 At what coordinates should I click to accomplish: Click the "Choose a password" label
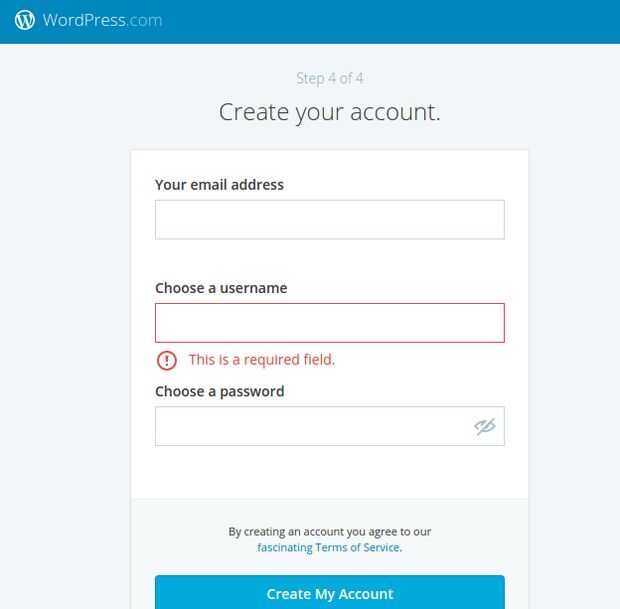219,391
